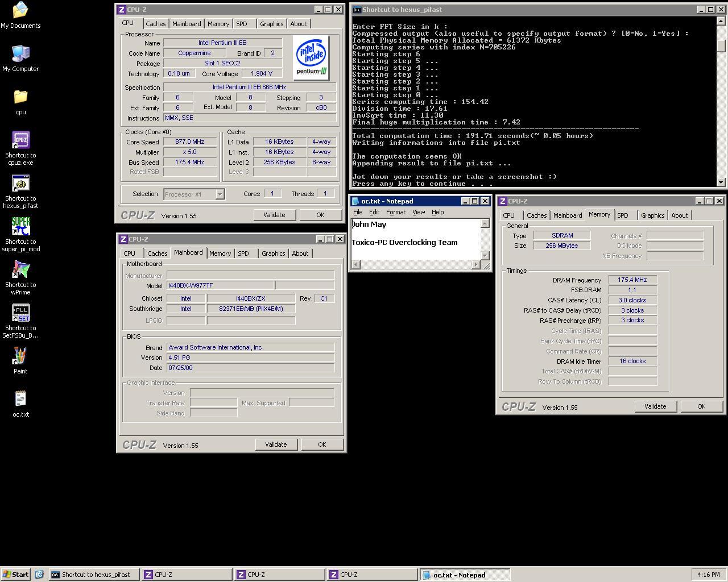The width and height of the screenshot is (728, 582).
Task: Switch to CPU tab in Mainboard CPU-Z window
Action: click(130, 253)
